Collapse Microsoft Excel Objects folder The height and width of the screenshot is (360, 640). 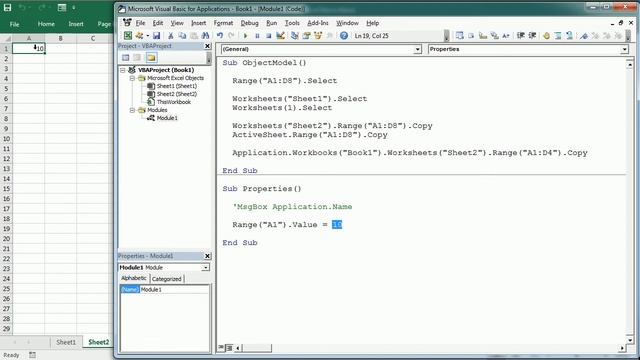coord(132,78)
